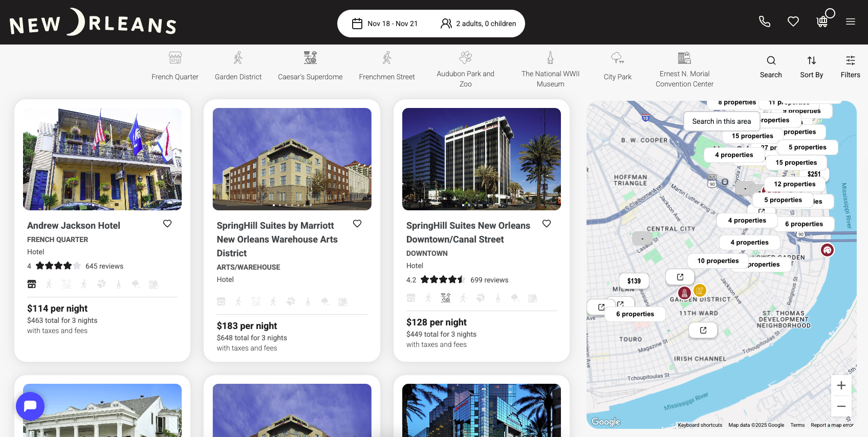Screen dimensions: 868x437
Task: Filter by French Quarter
Action: tap(175, 66)
